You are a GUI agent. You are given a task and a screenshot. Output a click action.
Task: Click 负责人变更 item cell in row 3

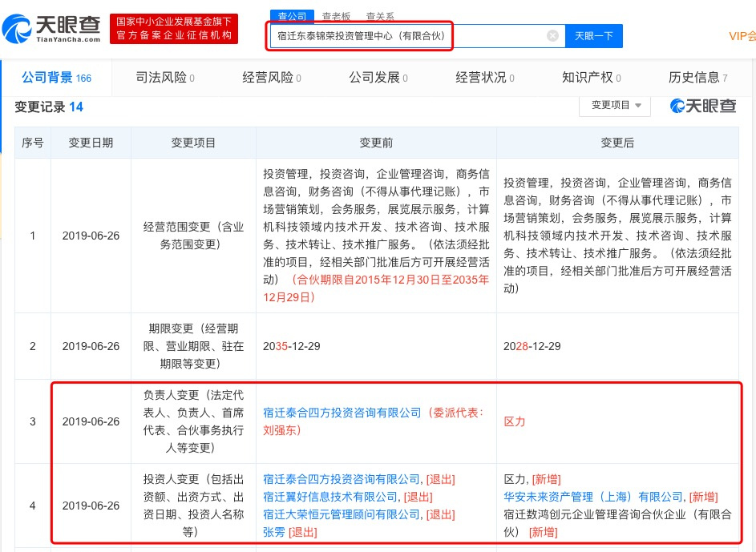pos(193,421)
